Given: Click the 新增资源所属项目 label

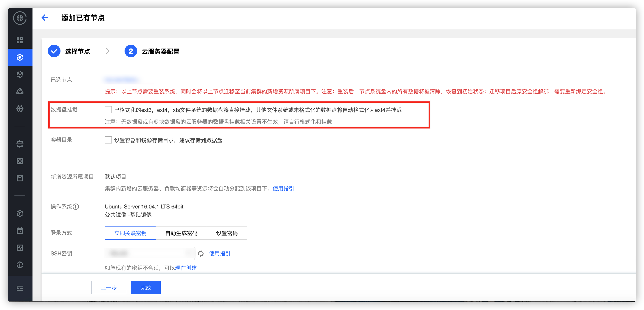Looking at the screenshot, I should [x=72, y=177].
